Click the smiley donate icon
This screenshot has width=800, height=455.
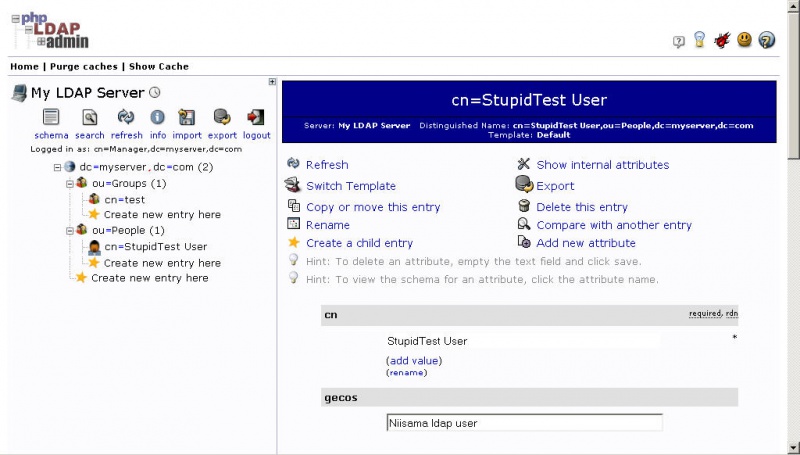coord(744,39)
